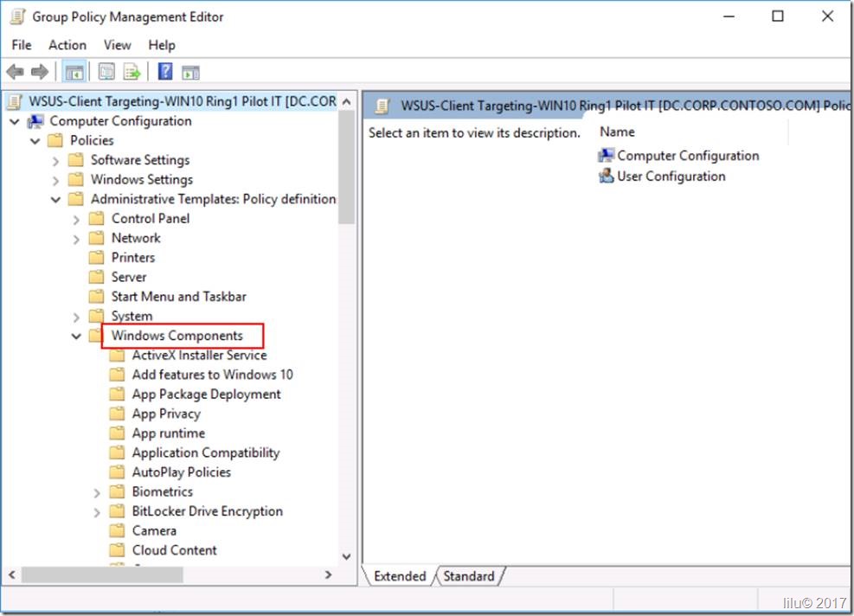Viewport: 854px width, 616px height.
Task: Switch to the Extended tab
Action: (x=400, y=576)
